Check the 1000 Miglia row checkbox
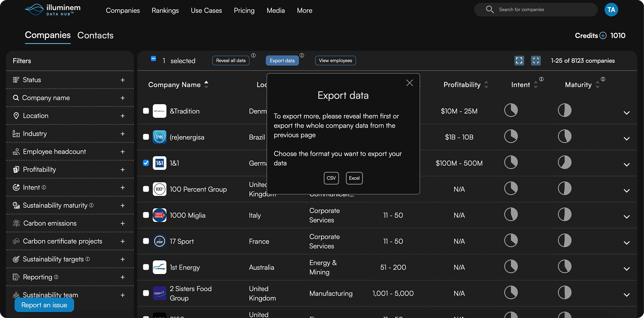644x318 pixels. (x=146, y=215)
